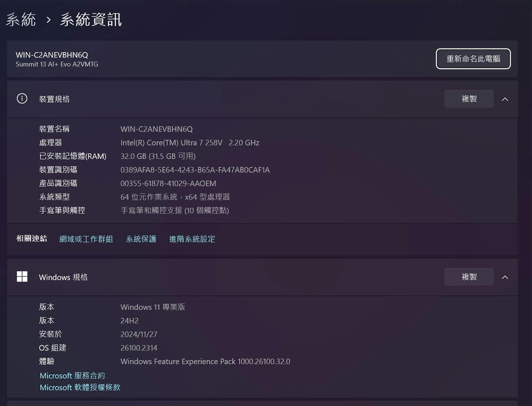Click the 裝置規格 info icon

(22, 99)
